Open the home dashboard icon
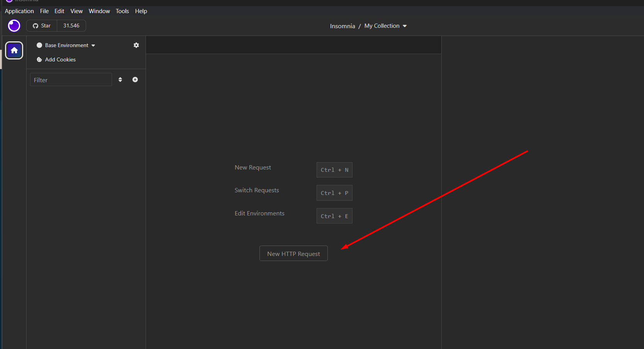 14,51
